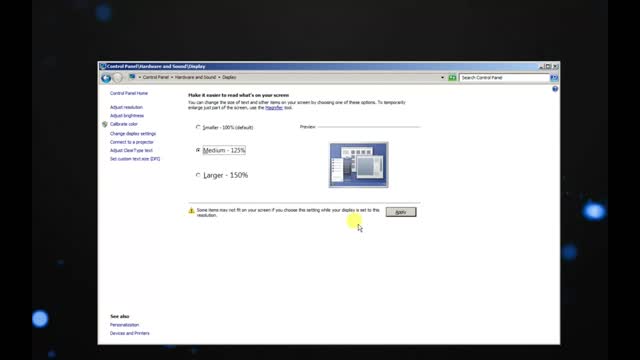Open Devices and Printers link
The height and width of the screenshot is (360, 640).
click(130, 333)
